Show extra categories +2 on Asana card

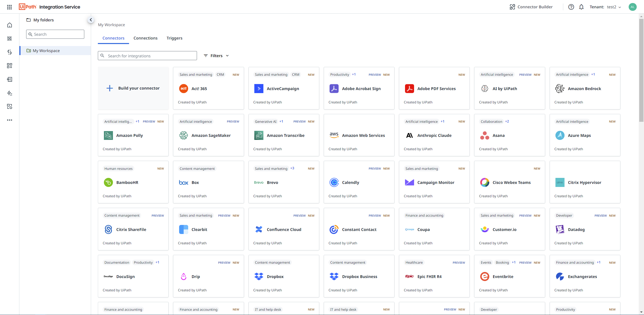point(507,121)
